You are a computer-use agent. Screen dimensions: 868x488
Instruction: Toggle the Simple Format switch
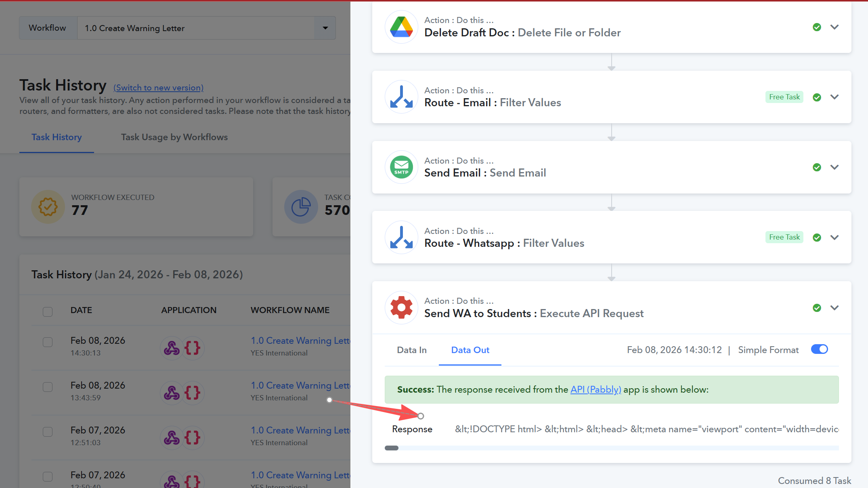coord(819,349)
